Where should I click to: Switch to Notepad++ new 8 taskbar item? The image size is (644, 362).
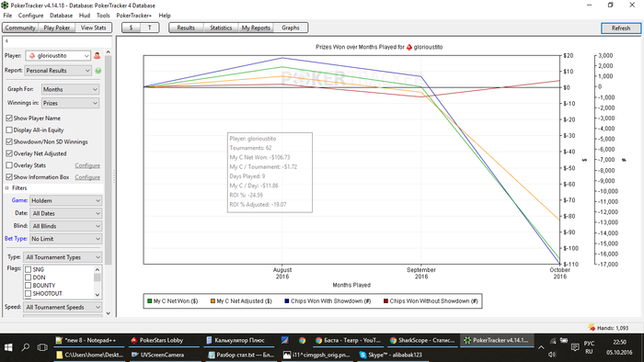coord(87,340)
